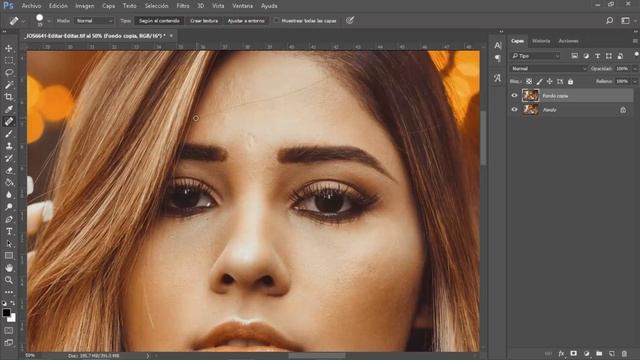Create new fill or adjustment layer
This screenshot has width=640, height=360.
(587, 353)
